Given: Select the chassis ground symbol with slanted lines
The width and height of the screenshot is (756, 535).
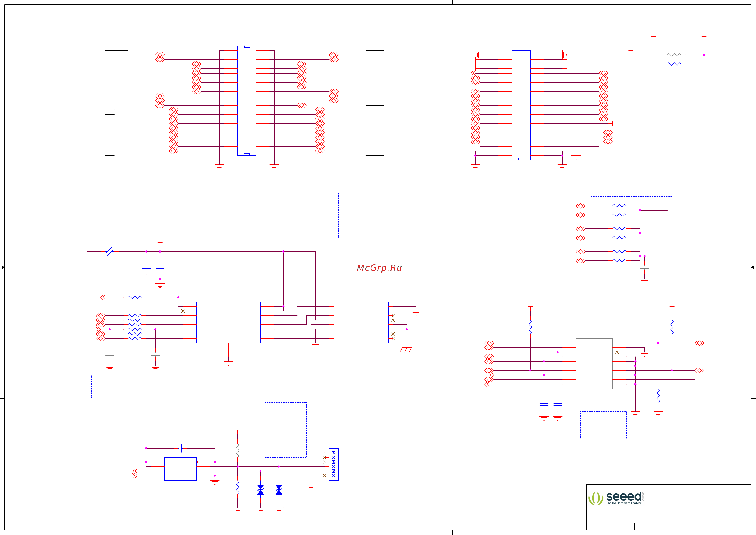Looking at the screenshot, I should [406, 350].
